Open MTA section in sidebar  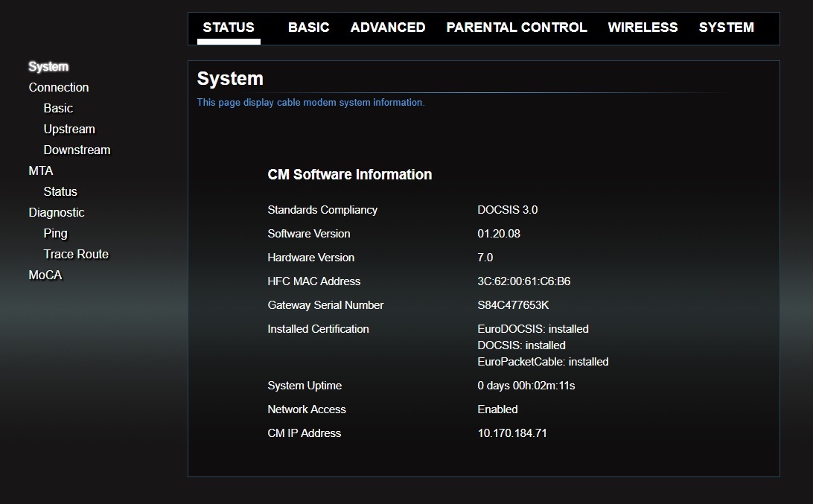(x=41, y=170)
